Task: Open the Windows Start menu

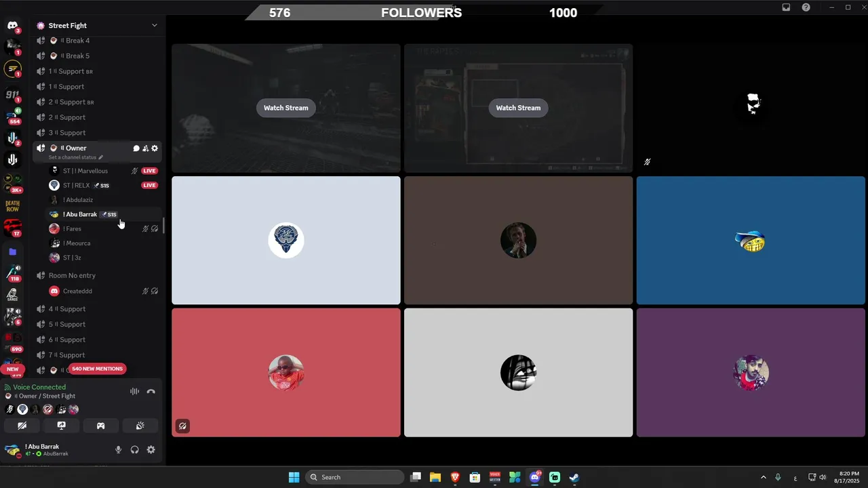Action: tap(294, 477)
